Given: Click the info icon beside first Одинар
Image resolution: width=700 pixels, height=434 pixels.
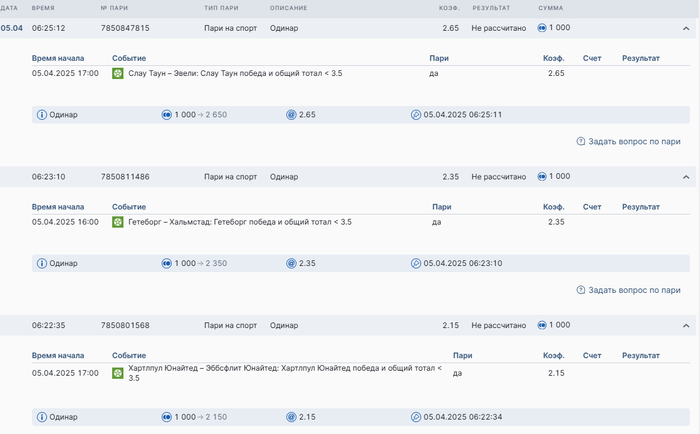Looking at the screenshot, I should click(x=42, y=115).
